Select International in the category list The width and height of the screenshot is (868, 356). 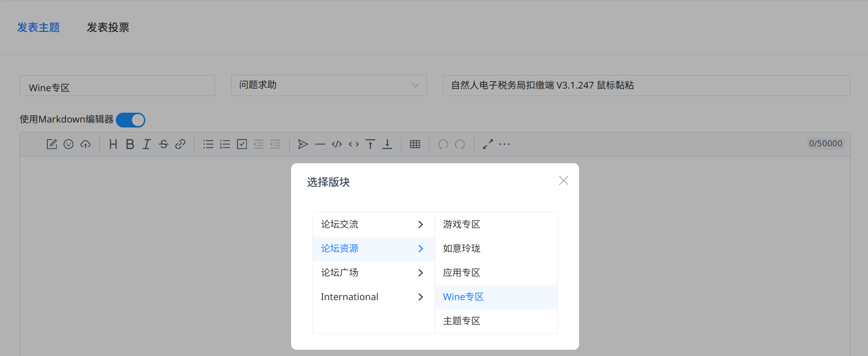tap(374, 297)
